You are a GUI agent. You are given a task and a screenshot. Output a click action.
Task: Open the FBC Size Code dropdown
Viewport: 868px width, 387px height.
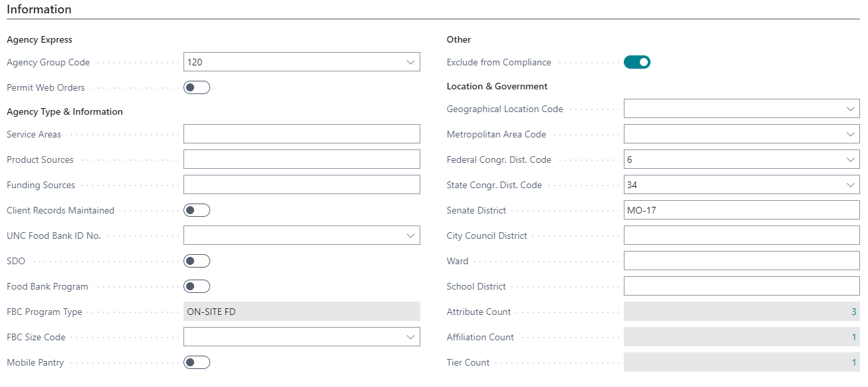coord(410,337)
